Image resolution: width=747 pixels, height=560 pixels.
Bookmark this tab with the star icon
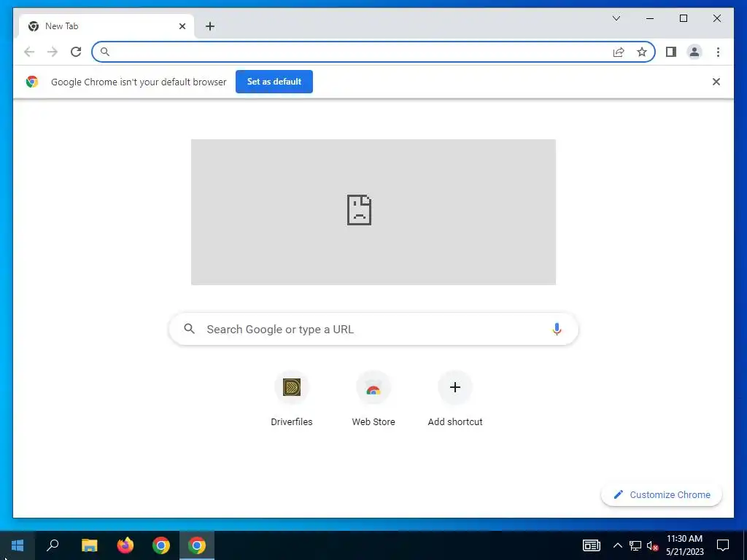click(x=642, y=52)
